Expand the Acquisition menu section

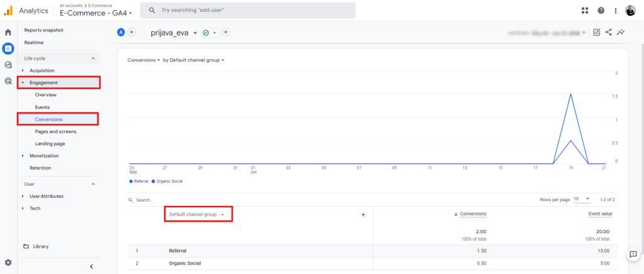tap(42, 70)
